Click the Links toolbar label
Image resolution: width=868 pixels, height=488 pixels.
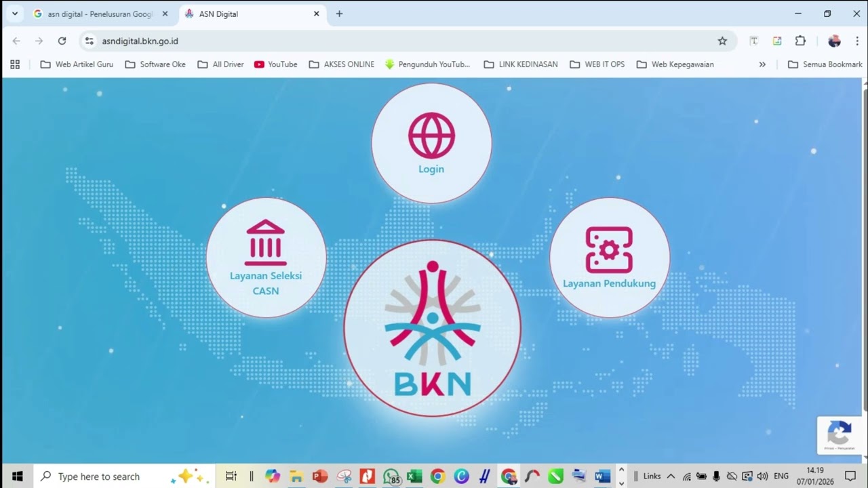(652, 476)
